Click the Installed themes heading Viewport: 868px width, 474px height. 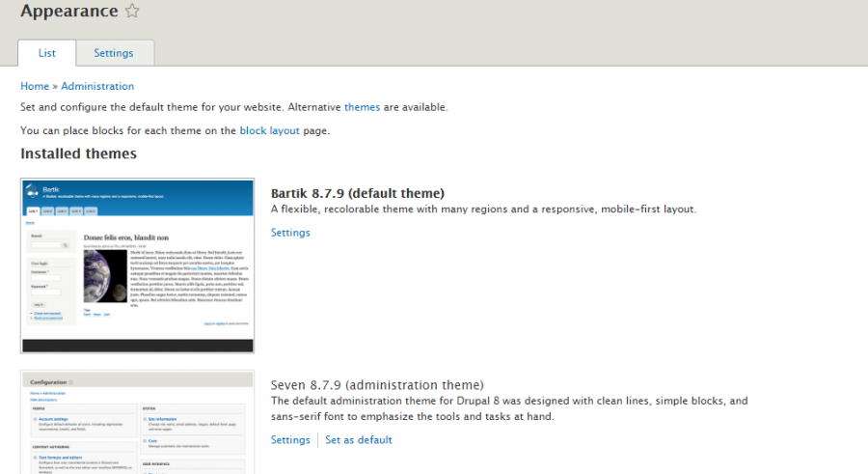click(79, 153)
